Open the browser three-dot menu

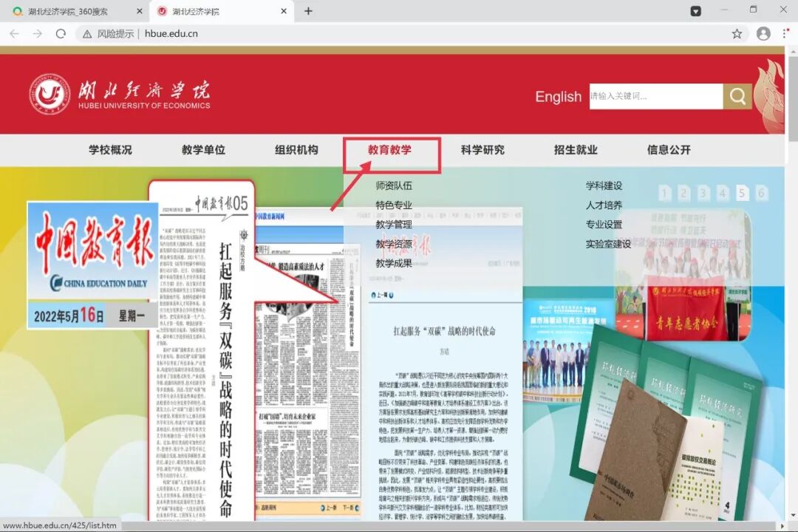[x=785, y=33]
